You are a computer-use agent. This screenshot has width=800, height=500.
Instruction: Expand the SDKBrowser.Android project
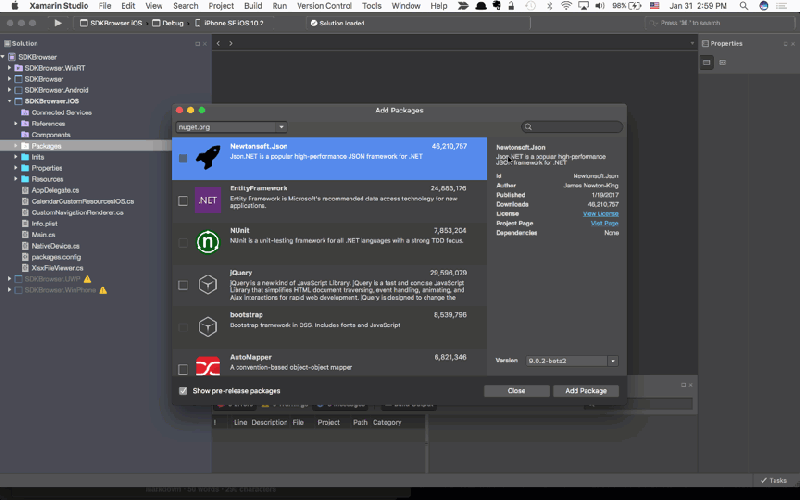point(9,90)
